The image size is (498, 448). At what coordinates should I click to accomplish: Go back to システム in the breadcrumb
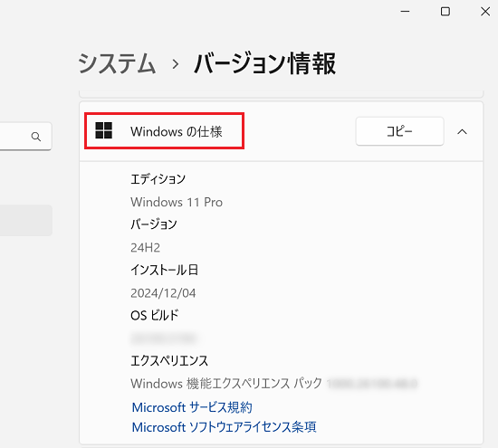(117, 63)
